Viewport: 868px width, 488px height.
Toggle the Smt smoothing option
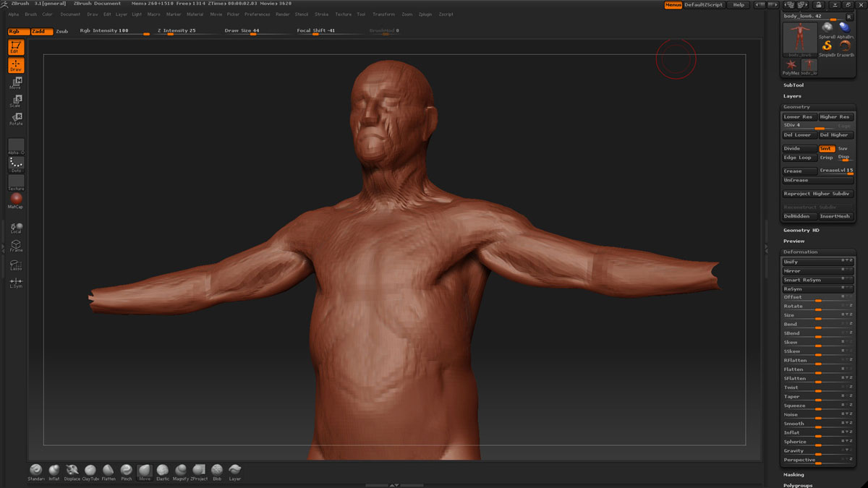[826, 148]
